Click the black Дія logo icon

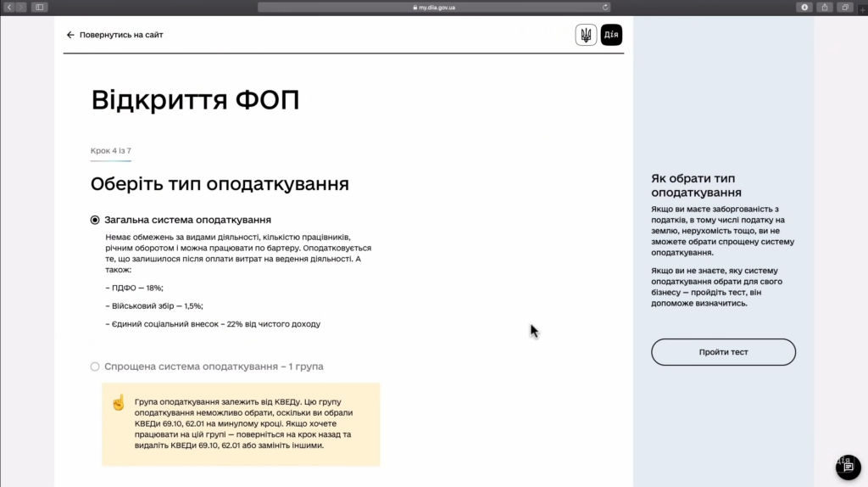click(611, 35)
